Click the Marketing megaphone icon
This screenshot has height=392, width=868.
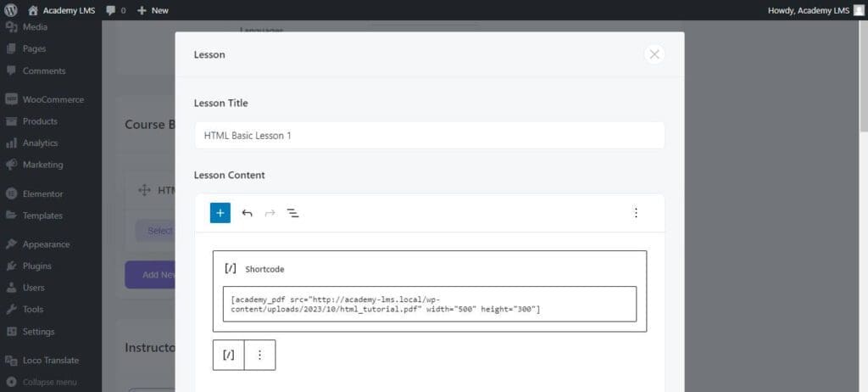11,165
